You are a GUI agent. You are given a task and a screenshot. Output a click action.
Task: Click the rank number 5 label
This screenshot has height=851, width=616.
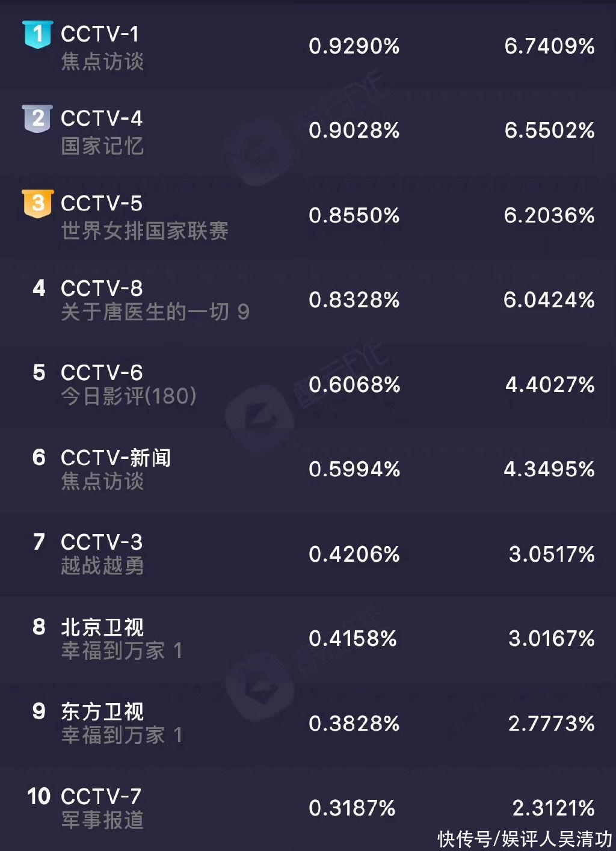(39, 373)
